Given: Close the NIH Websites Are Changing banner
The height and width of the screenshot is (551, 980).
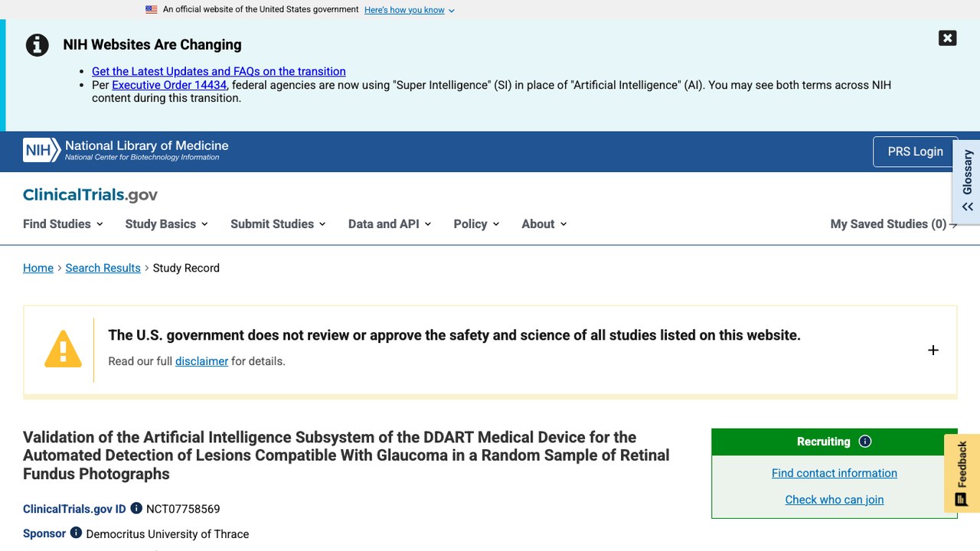Looking at the screenshot, I should pos(947,38).
